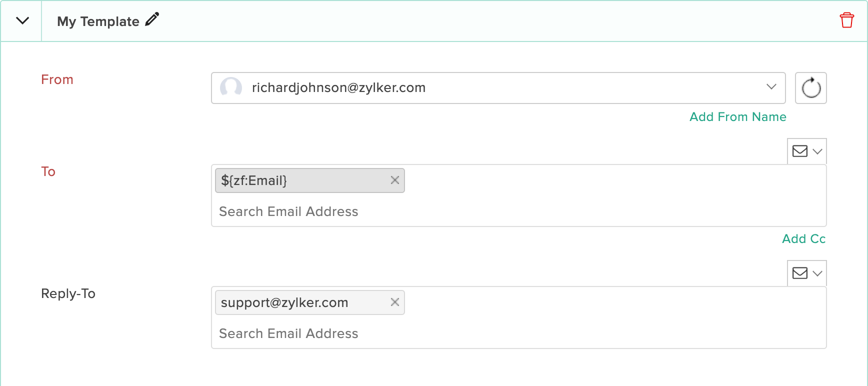Open the From address dropdown arrow

coord(771,87)
